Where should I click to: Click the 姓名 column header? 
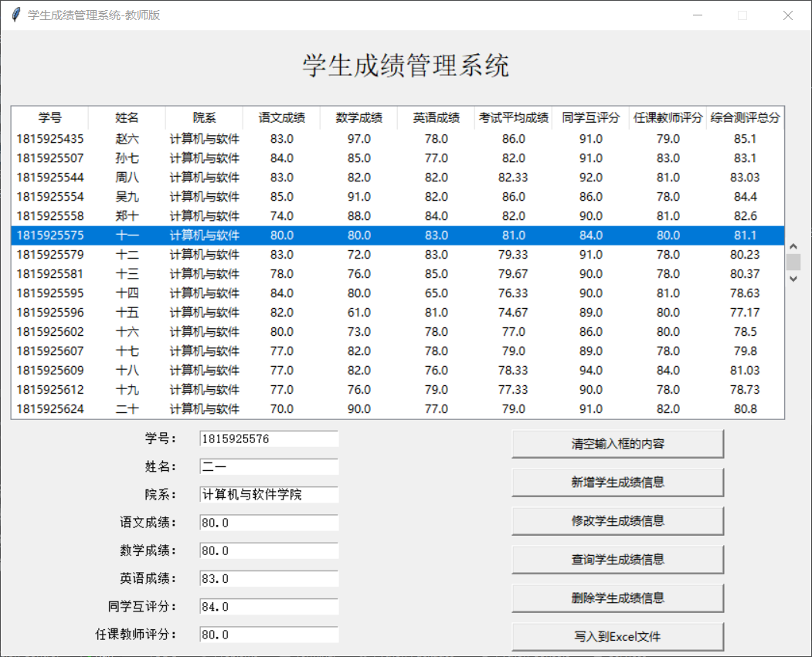tap(127, 118)
